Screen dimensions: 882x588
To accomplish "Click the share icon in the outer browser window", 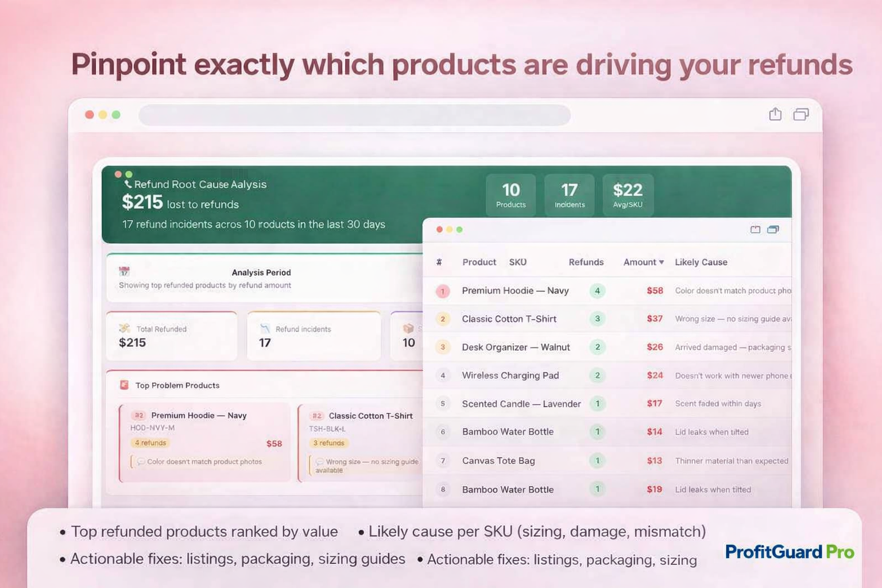I will coord(775,114).
